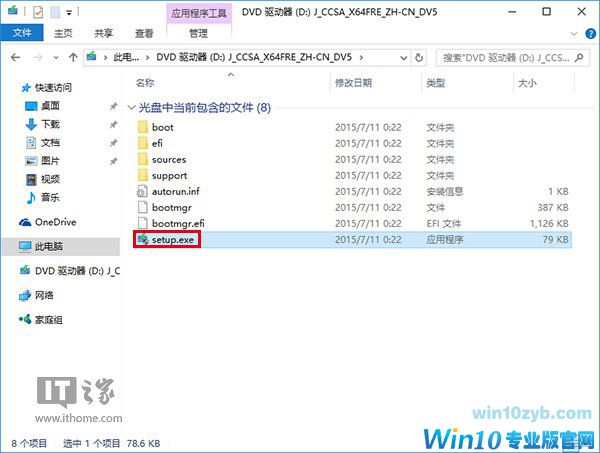Screen dimensions: 600x453
Task: Select the efi folder icon
Action: [x=142, y=143]
